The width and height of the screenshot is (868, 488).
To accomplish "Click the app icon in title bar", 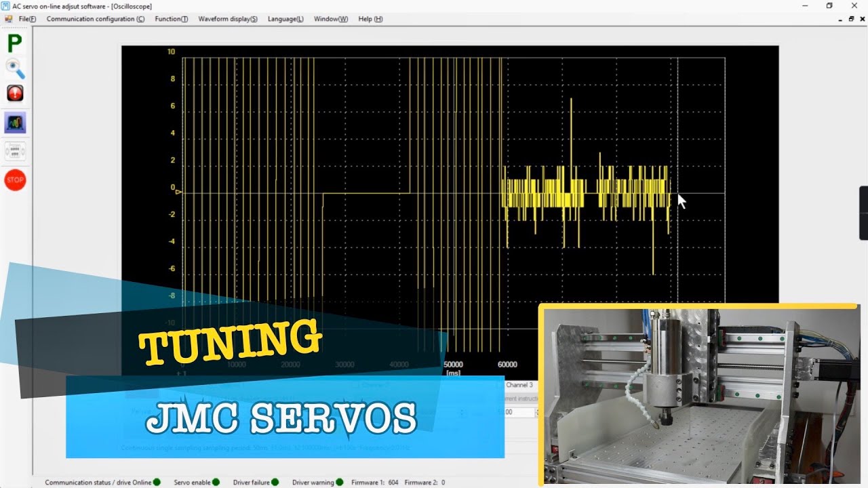I will click(x=6, y=6).
